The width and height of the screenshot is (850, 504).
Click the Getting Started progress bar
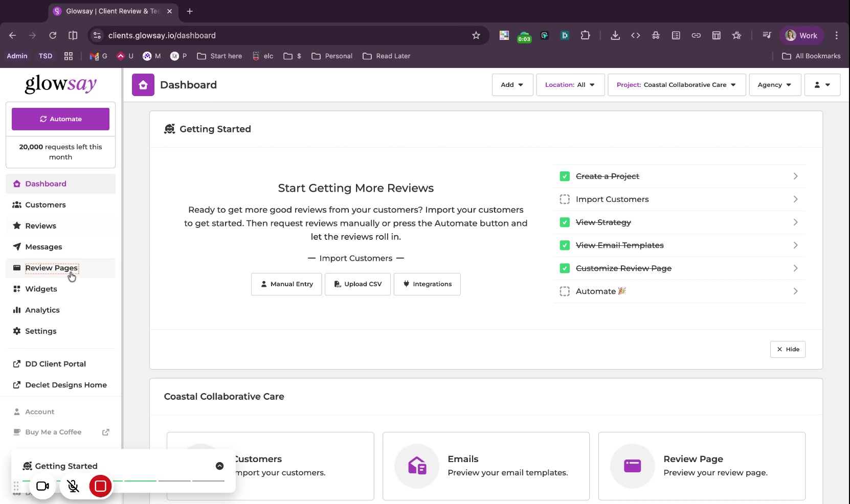pyautogui.click(x=174, y=481)
